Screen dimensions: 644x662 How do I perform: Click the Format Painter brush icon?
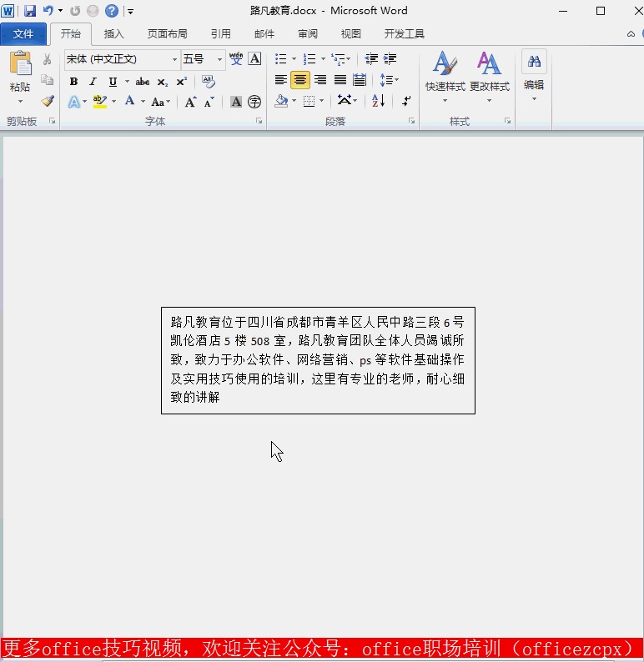click(48, 101)
